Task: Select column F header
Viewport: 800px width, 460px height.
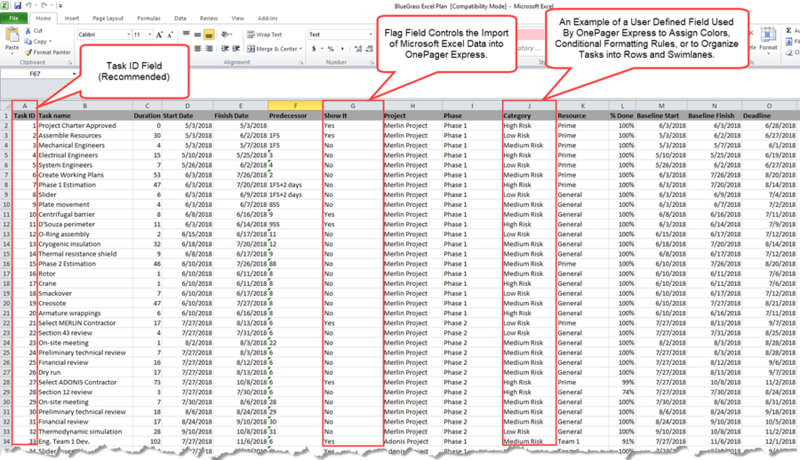Action: click(295, 106)
